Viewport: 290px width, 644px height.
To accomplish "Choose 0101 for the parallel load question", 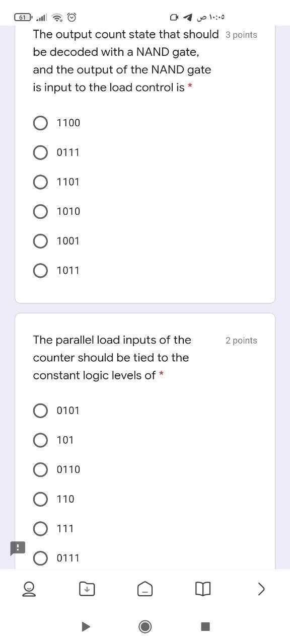I will click(40, 410).
